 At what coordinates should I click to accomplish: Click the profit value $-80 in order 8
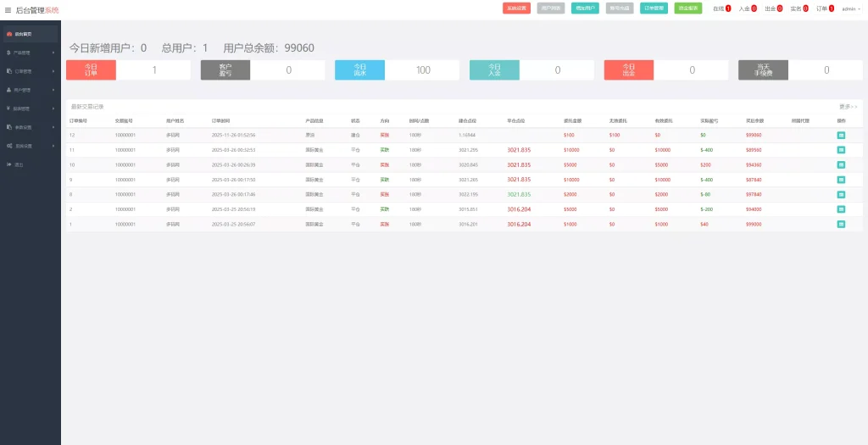pos(705,194)
